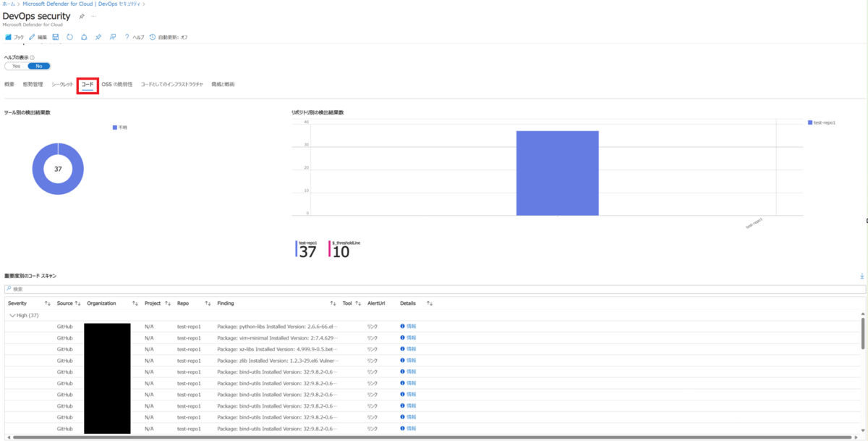Sort table by Source column arrows
The width and height of the screenshot is (868, 441).
click(77, 303)
